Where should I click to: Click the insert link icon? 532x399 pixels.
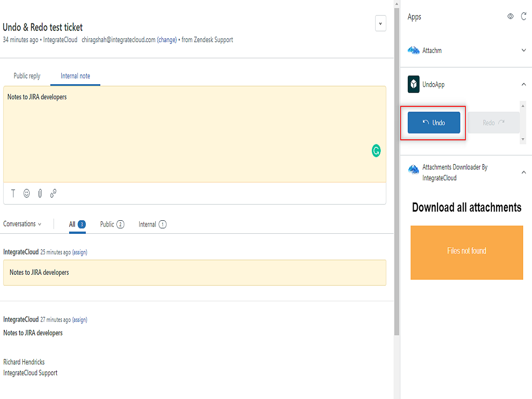click(53, 193)
